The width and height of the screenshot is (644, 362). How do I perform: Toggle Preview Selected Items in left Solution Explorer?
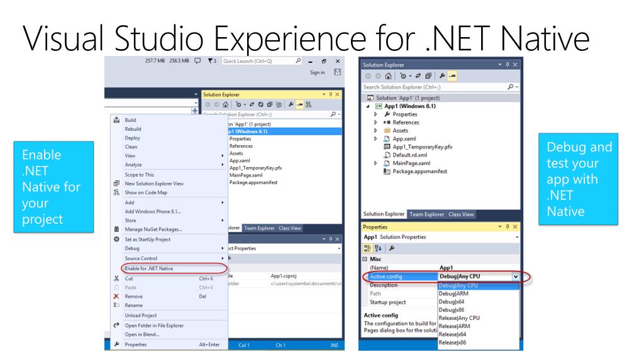(300, 105)
